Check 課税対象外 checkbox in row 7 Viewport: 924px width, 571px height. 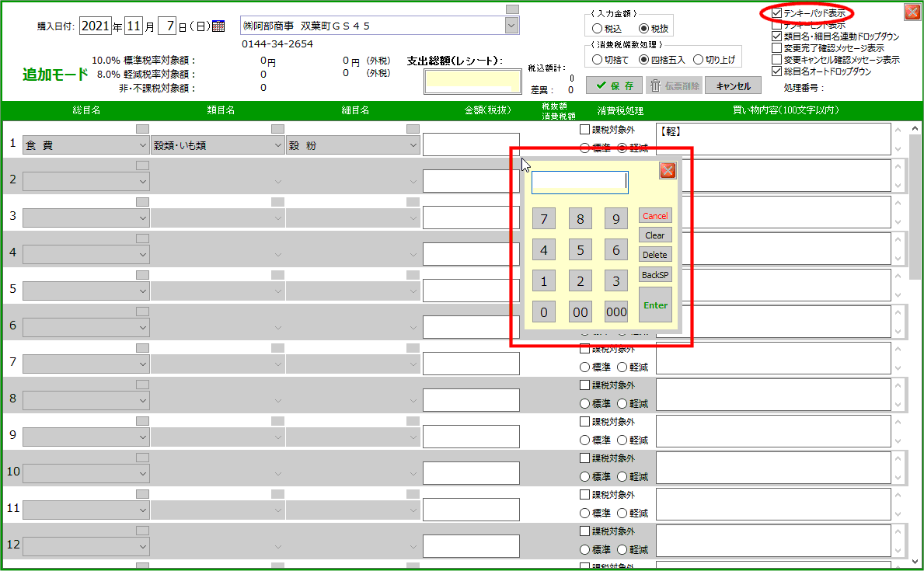[585, 349]
